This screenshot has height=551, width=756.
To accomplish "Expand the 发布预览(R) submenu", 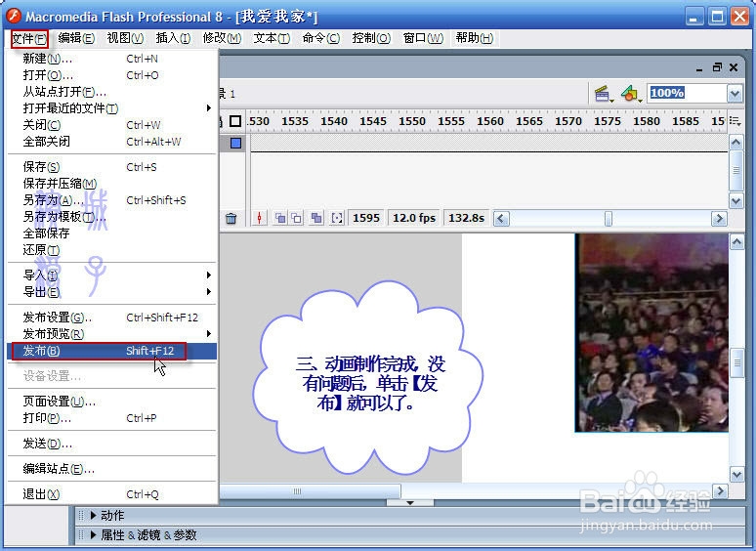I will coord(112,333).
